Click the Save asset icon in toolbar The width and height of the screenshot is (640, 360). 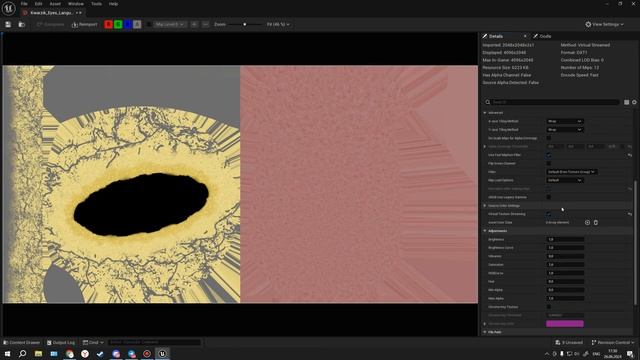click(x=8, y=24)
